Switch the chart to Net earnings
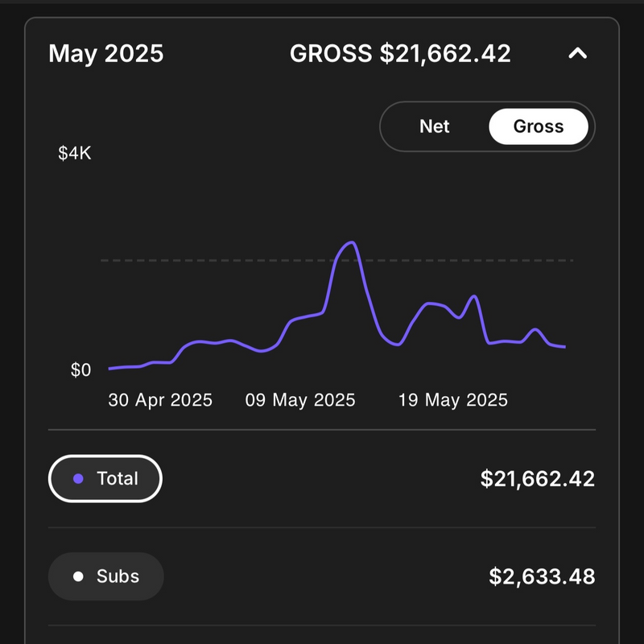 point(435,126)
